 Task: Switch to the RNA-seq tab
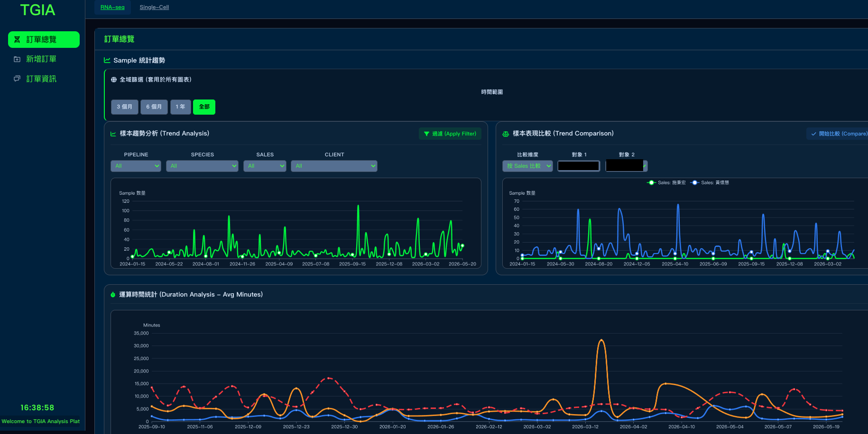point(112,7)
